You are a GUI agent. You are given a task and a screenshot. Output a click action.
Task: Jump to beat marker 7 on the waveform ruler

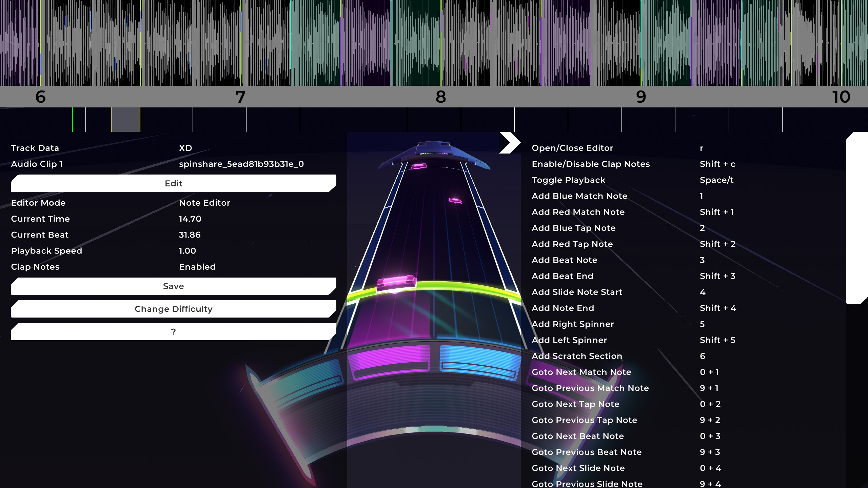point(240,97)
